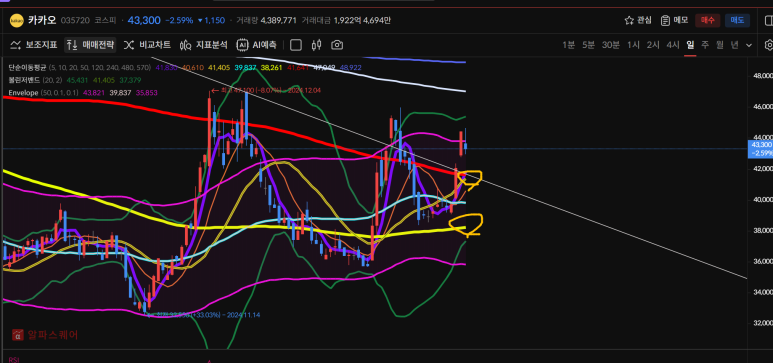Image resolution: width=773 pixels, height=363 pixels.
Task: Click the RSI panel label
Action: pyautogui.click(x=14, y=360)
